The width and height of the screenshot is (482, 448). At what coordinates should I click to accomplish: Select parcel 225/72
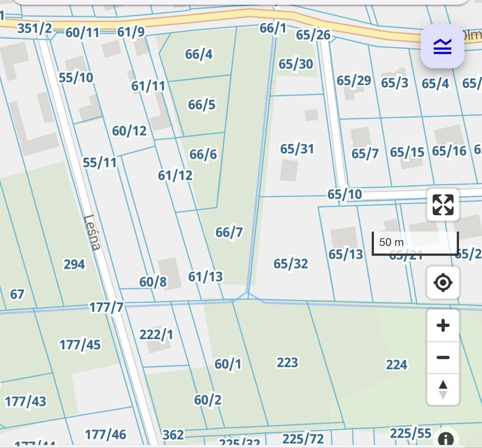(x=303, y=439)
